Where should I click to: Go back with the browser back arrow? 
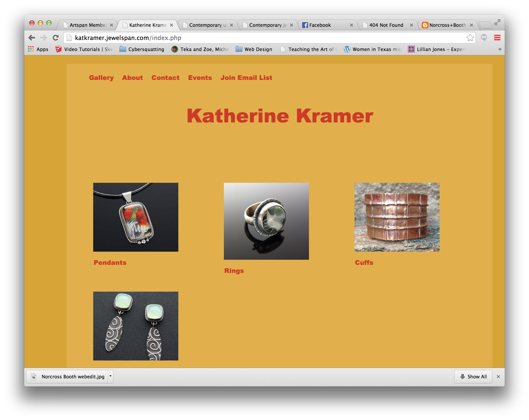pos(32,38)
